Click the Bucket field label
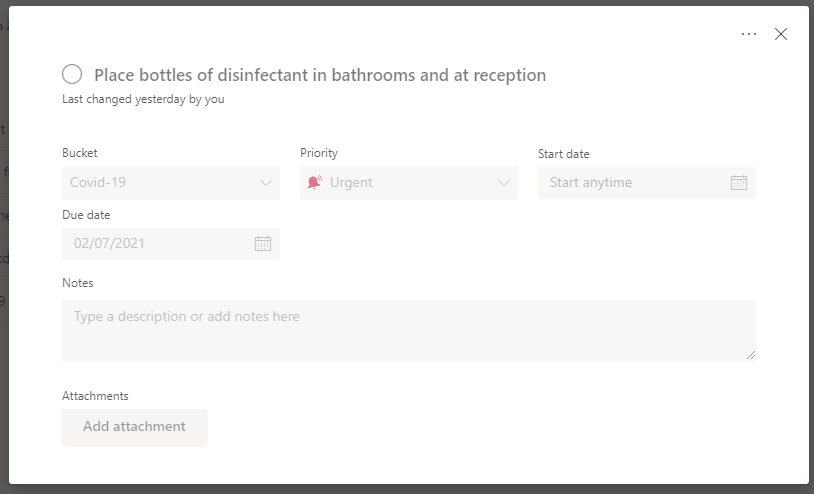 pos(80,153)
